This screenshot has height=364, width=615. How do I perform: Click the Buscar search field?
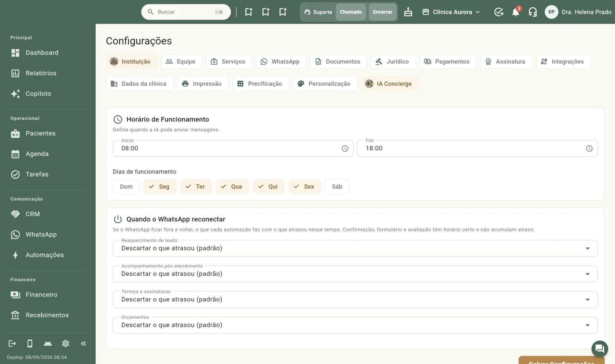pos(186,12)
